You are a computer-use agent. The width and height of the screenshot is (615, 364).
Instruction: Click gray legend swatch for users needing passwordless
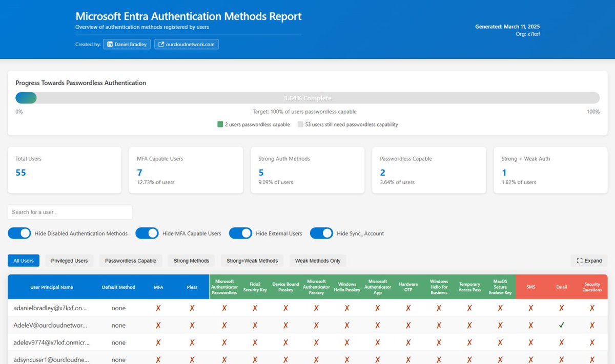pyautogui.click(x=300, y=124)
